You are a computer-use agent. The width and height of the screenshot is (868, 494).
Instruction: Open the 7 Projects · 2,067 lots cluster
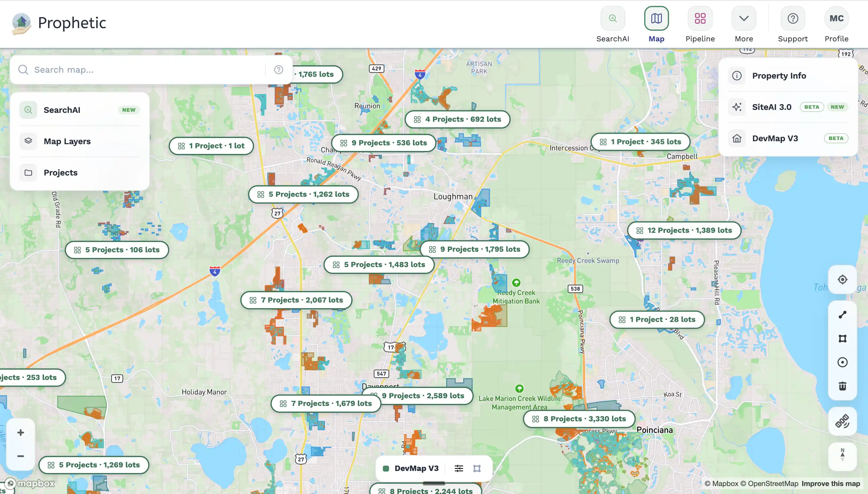coord(296,300)
